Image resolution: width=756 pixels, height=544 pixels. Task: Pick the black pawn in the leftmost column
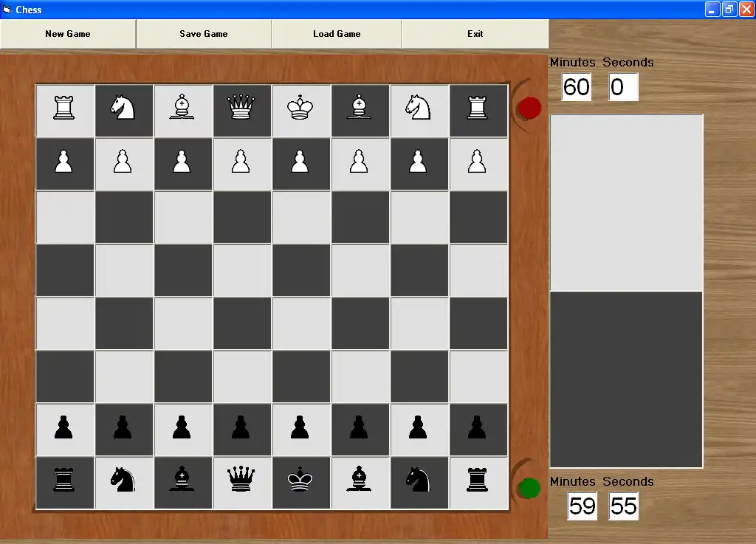64,427
